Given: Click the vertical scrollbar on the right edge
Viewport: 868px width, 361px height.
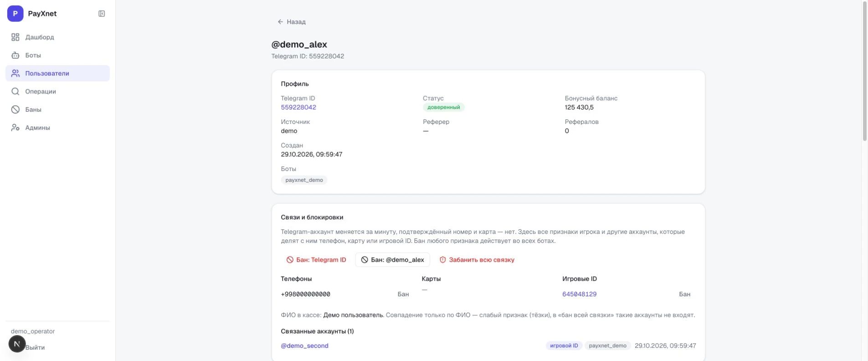Looking at the screenshot, I should tap(864, 72).
